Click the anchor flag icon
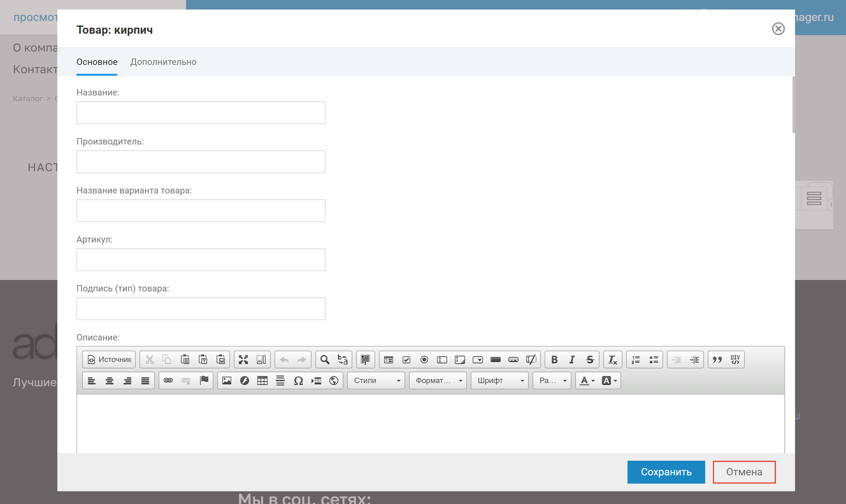Image resolution: width=846 pixels, height=504 pixels. (204, 380)
